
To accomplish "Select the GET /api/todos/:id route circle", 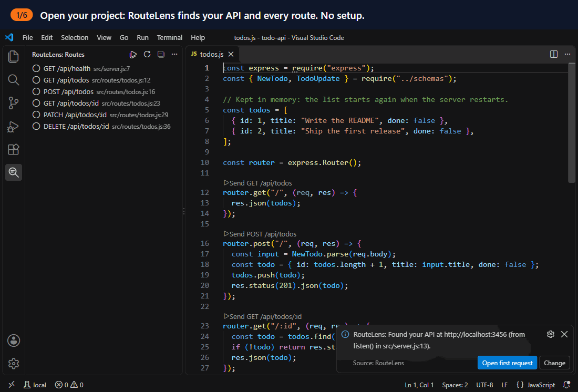I will 36,103.
